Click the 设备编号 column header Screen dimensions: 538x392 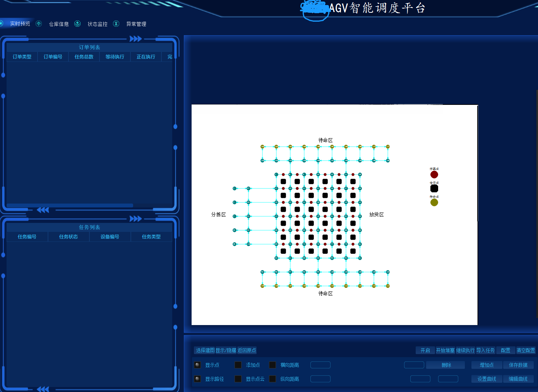110,237
